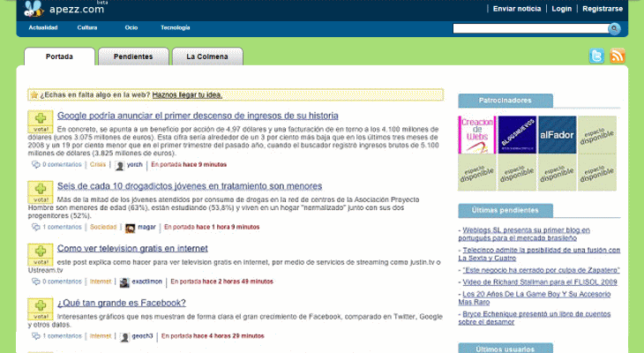Click the comments bubble on Google story
The image size is (644, 353).
tap(36, 165)
